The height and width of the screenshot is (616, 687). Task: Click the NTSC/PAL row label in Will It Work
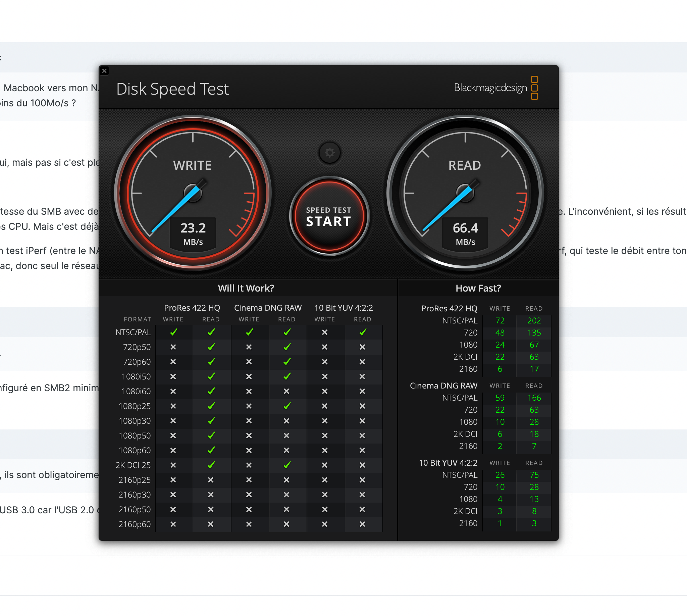click(x=133, y=332)
